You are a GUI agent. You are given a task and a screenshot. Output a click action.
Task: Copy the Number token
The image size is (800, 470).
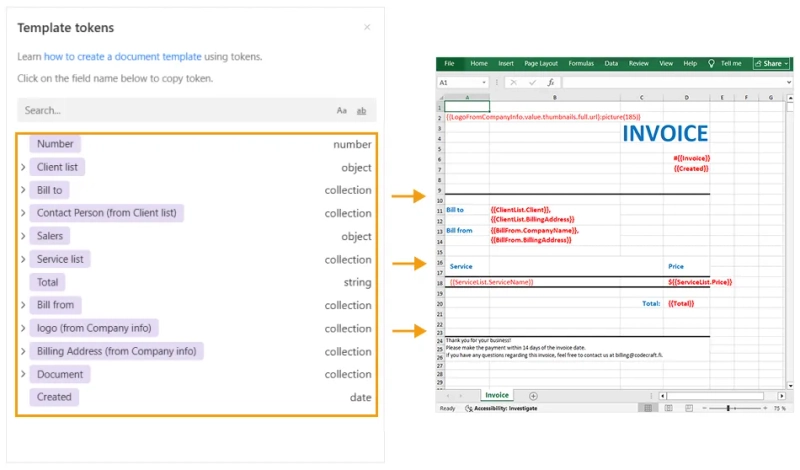pos(55,144)
